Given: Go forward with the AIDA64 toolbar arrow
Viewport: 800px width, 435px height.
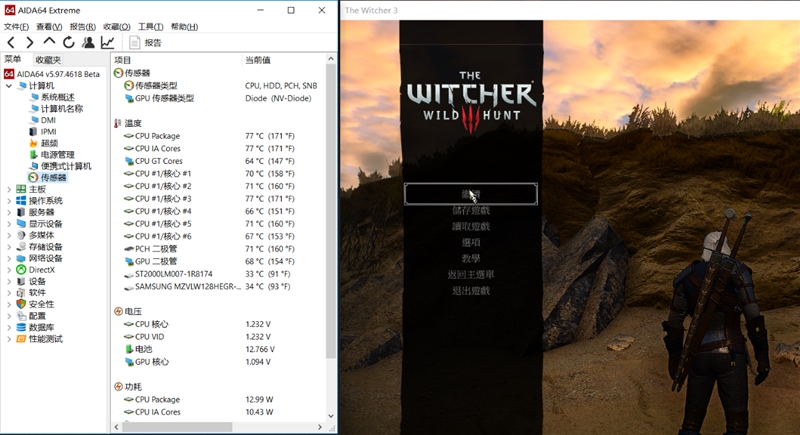Looking at the screenshot, I should [x=30, y=43].
